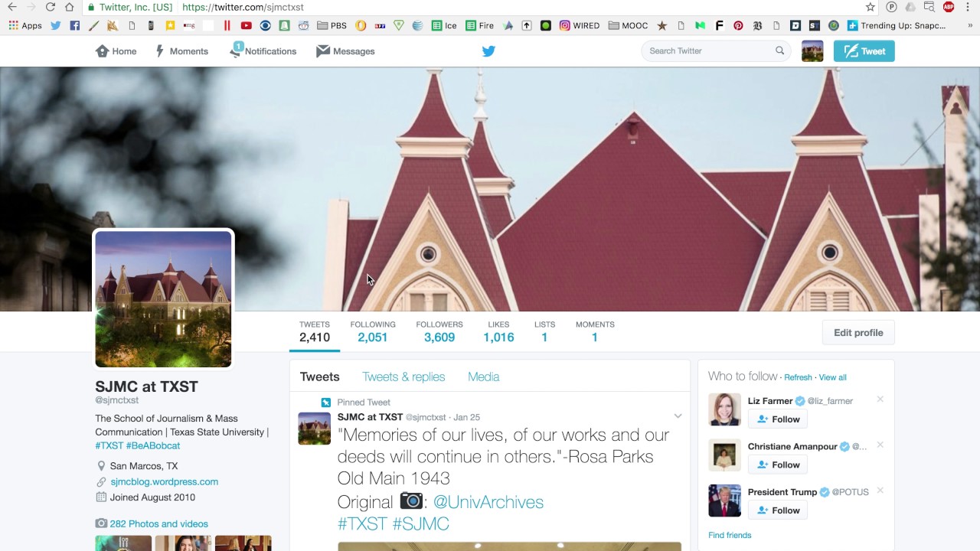
Task: Click the Find friends link
Action: click(x=730, y=535)
